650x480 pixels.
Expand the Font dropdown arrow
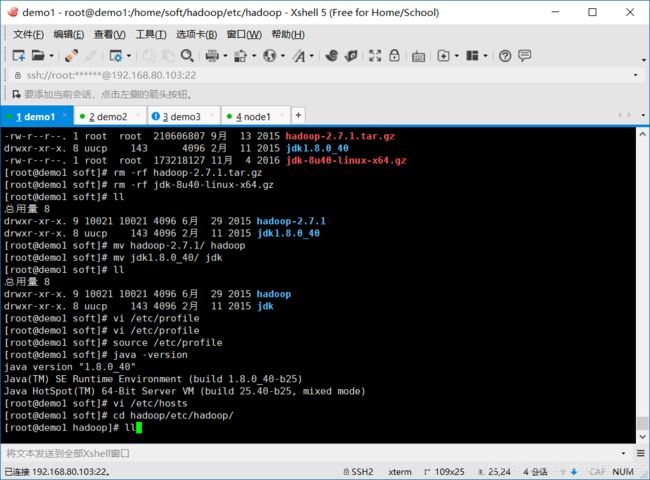point(312,56)
